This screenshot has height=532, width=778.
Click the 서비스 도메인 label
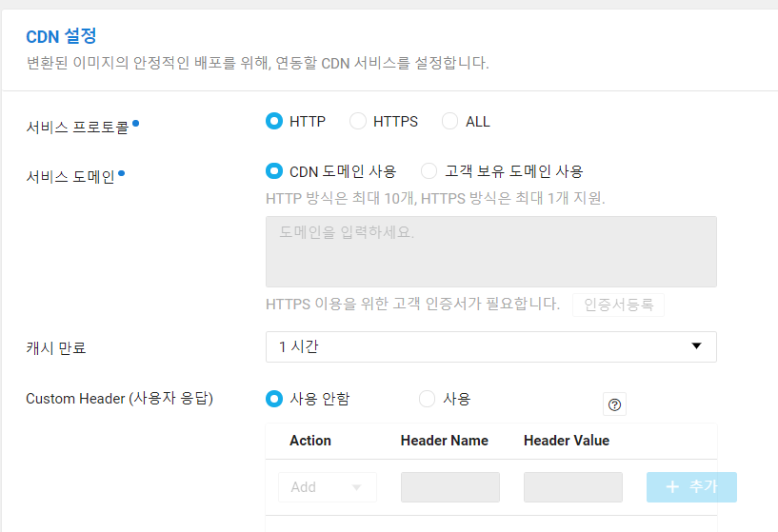tap(70, 177)
